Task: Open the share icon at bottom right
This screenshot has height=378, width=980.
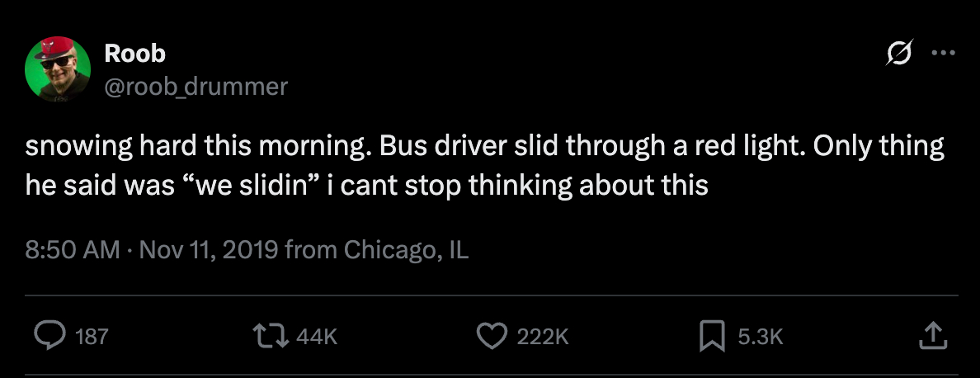Action: [x=931, y=335]
